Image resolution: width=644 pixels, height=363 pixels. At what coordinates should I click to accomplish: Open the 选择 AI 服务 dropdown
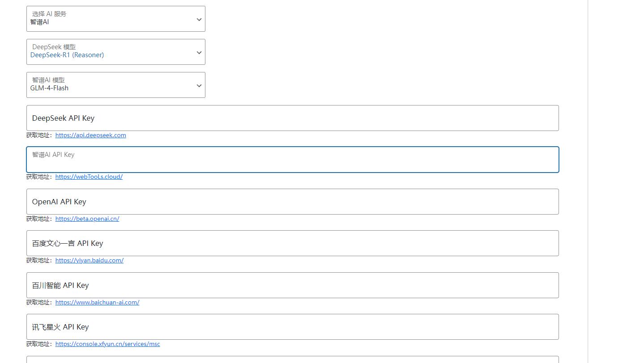click(x=115, y=19)
